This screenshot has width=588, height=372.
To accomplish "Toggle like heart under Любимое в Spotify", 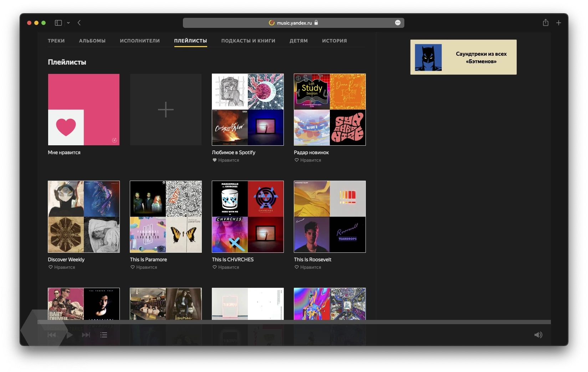I will (x=215, y=160).
